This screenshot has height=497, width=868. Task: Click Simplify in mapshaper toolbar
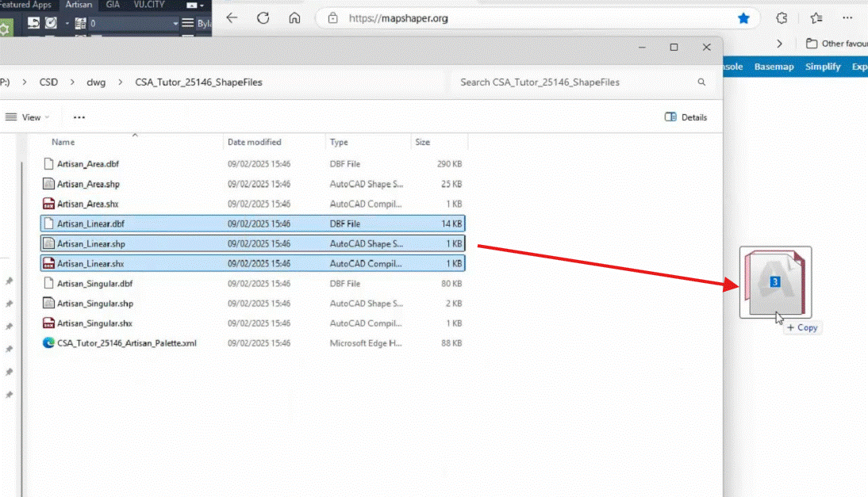point(822,67)
